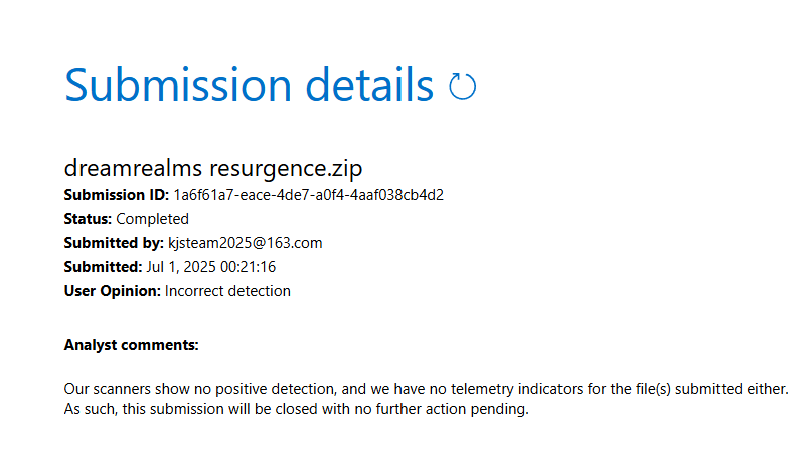
Task: Click the kjsteam2025@163.com email address
Action: [x=245, y=243]
